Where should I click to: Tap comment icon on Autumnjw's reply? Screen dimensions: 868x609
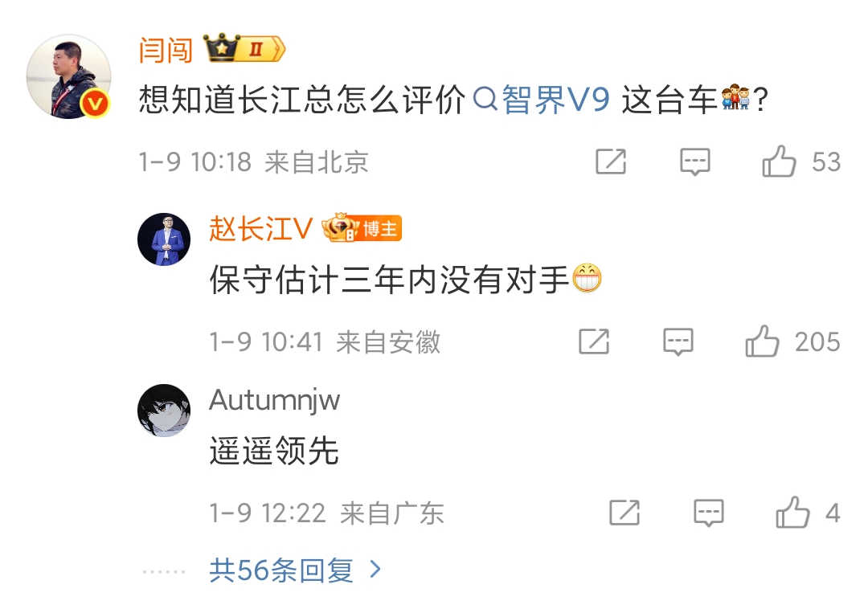(709, 513)
